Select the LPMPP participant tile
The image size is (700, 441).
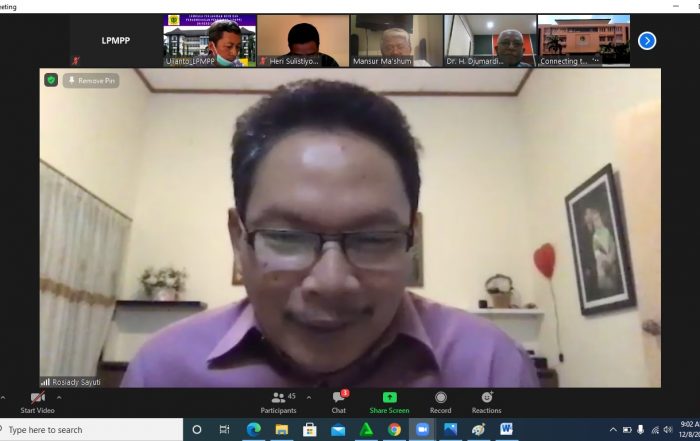(x=116, y=41)
